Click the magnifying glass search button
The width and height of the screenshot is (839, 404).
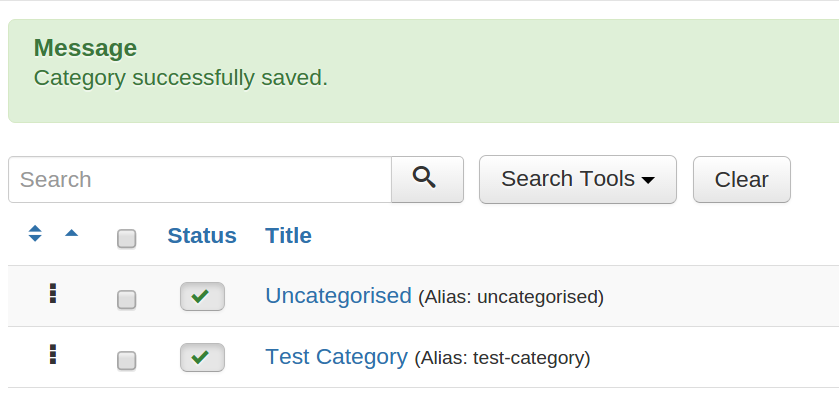pos(426,179)
